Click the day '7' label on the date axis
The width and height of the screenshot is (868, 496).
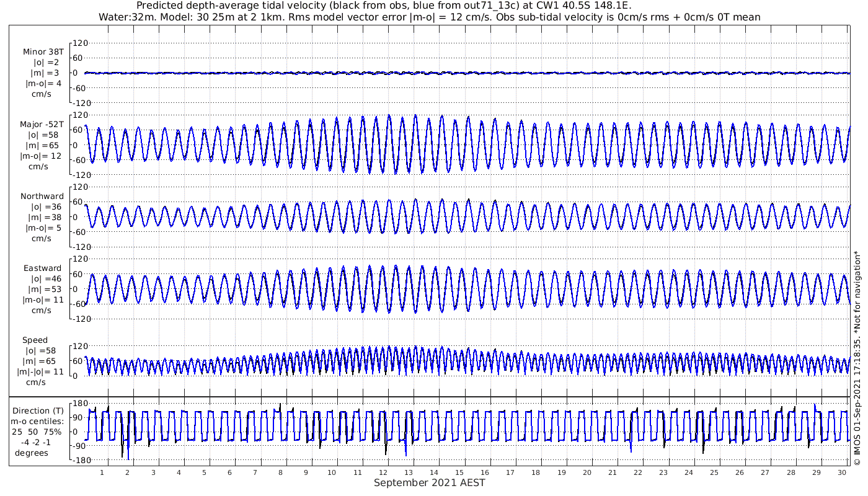click(x=255, y=472)
